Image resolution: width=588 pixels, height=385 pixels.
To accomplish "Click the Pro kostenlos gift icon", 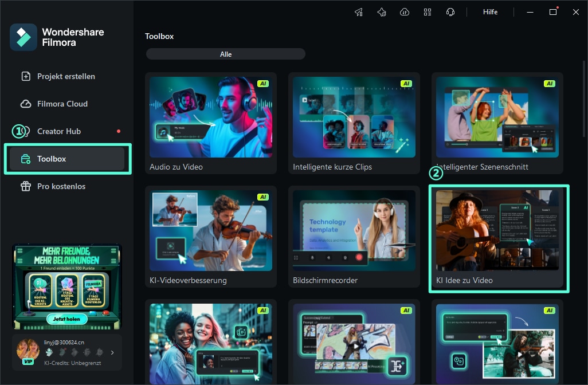I will tap(26, 186).
